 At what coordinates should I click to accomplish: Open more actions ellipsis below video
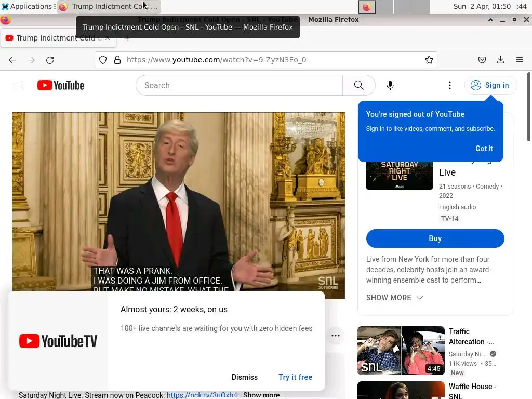336,336
